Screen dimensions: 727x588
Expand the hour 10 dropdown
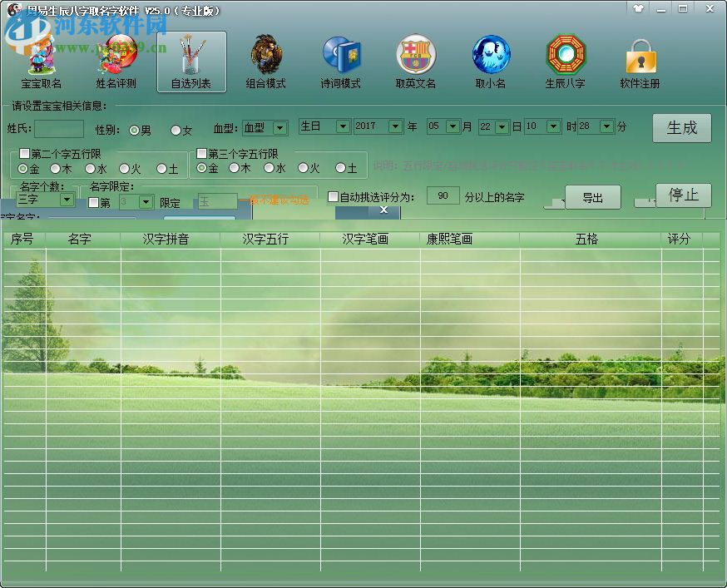point(553,126)
